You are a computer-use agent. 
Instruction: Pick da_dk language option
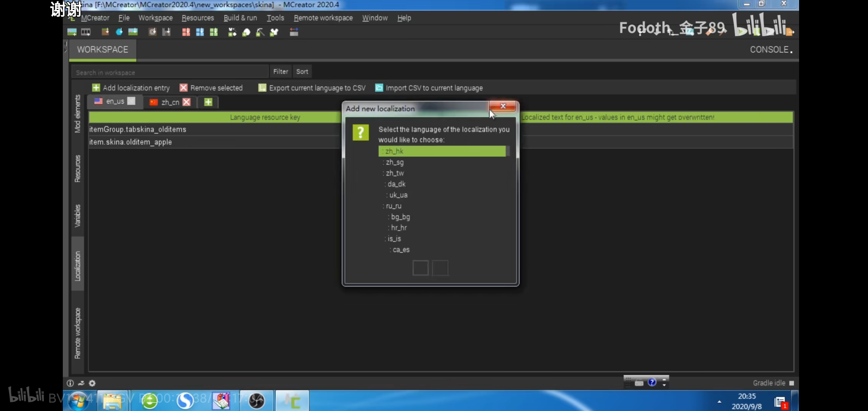(x=396, y=184)
